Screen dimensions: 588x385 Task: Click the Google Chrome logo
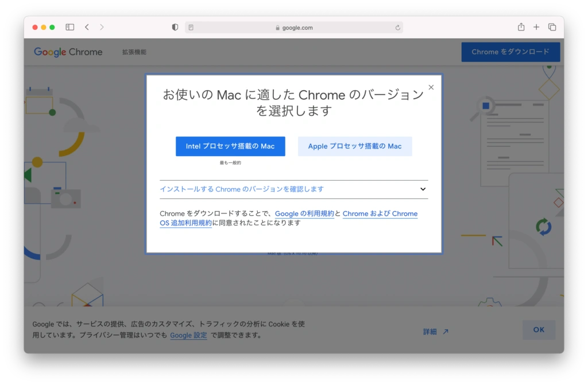68,52
